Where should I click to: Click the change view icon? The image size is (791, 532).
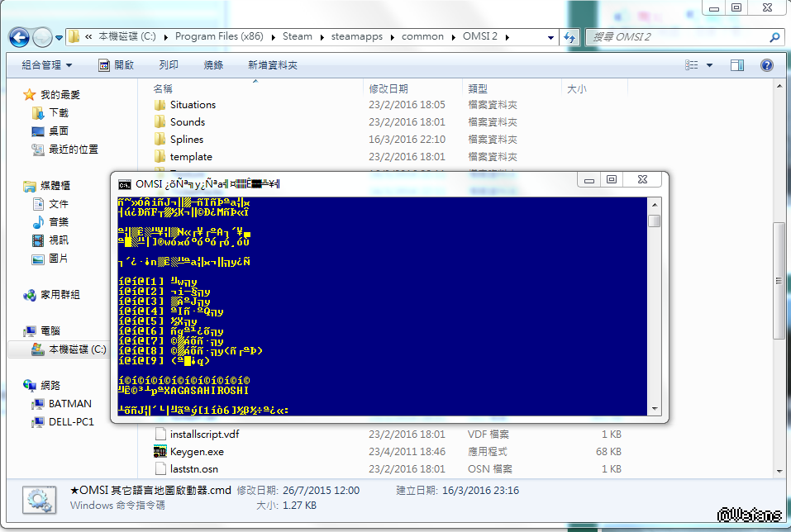692,65
